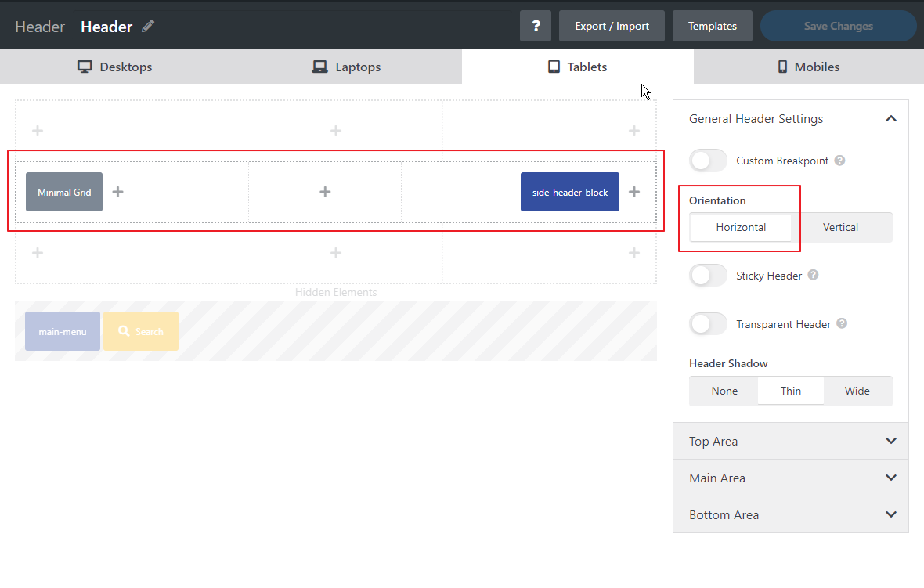Viewport: 924px width, 588px height.
Task: Set orientation to Horizontal
Action: coord(741,227)
